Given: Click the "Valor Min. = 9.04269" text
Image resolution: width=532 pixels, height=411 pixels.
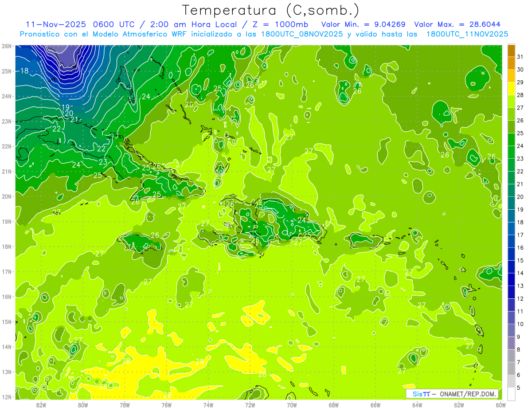Looking at the screenshot, I should [364, 24].
